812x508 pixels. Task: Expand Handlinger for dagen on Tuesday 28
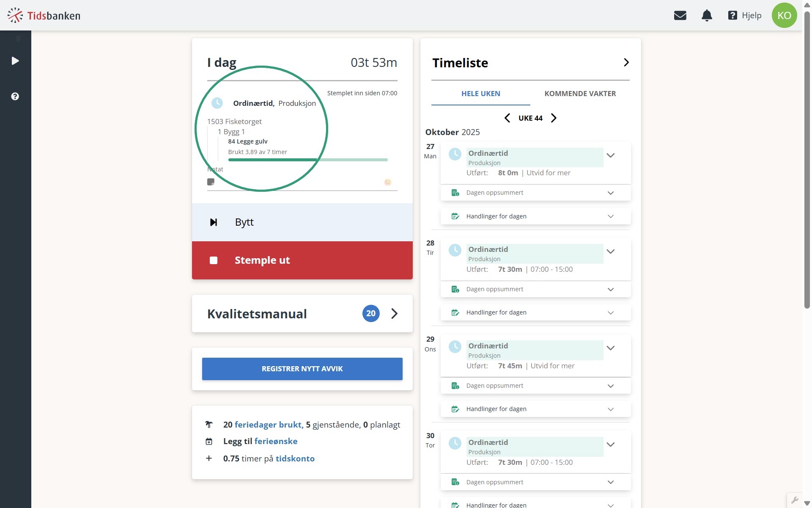pos(611,312)
